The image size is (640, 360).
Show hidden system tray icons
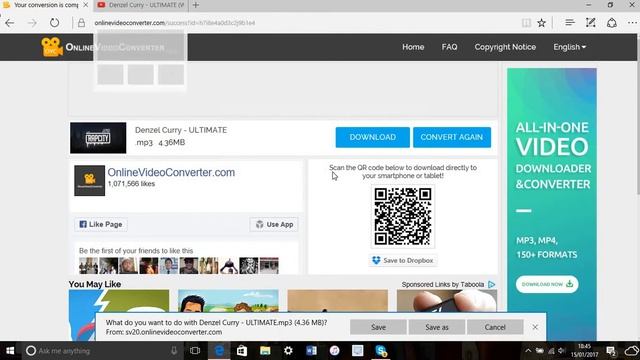pos(528,351)
